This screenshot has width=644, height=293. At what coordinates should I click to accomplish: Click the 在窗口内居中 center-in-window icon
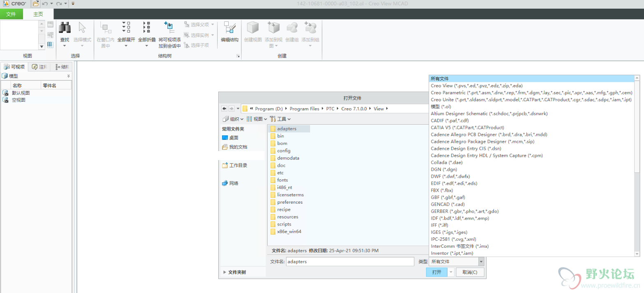point(106,28)
